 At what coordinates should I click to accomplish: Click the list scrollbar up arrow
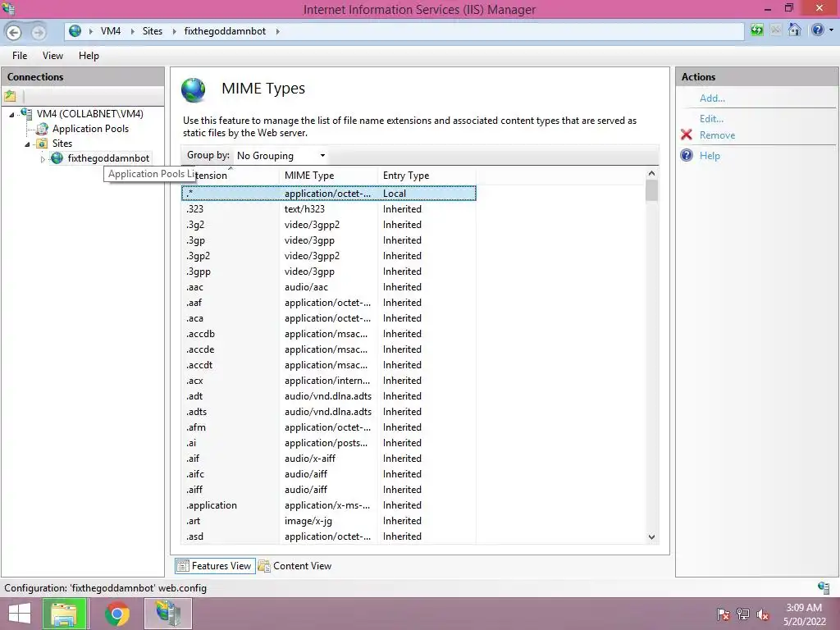click(x=651, y=173)
